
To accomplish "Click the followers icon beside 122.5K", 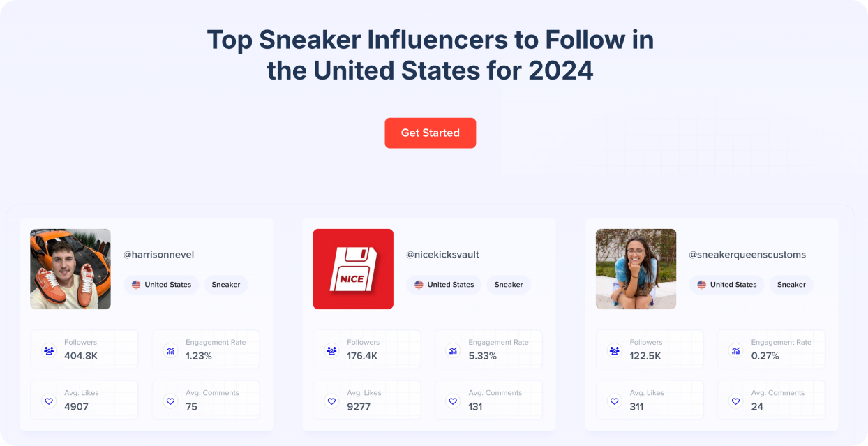I will click(614, 350).
